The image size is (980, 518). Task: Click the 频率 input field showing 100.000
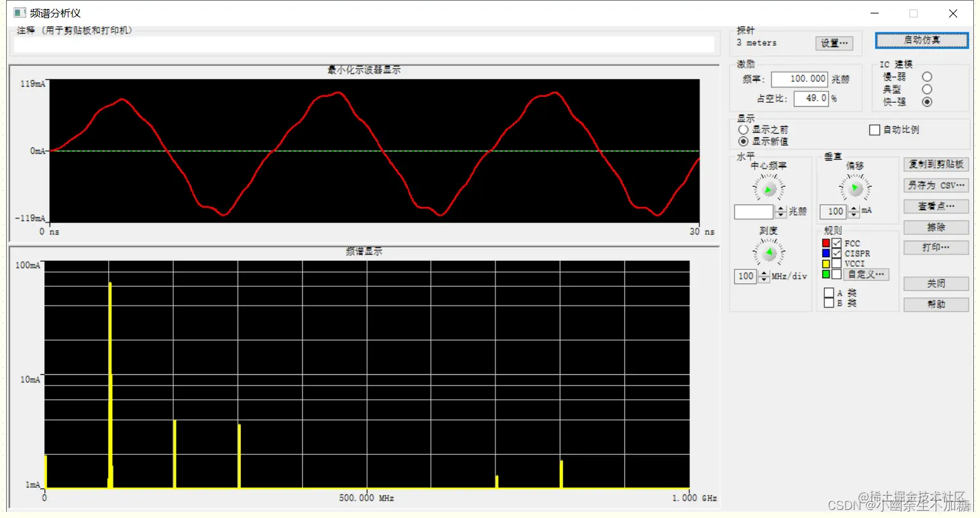pyautogui.click(x=799, y=79)
